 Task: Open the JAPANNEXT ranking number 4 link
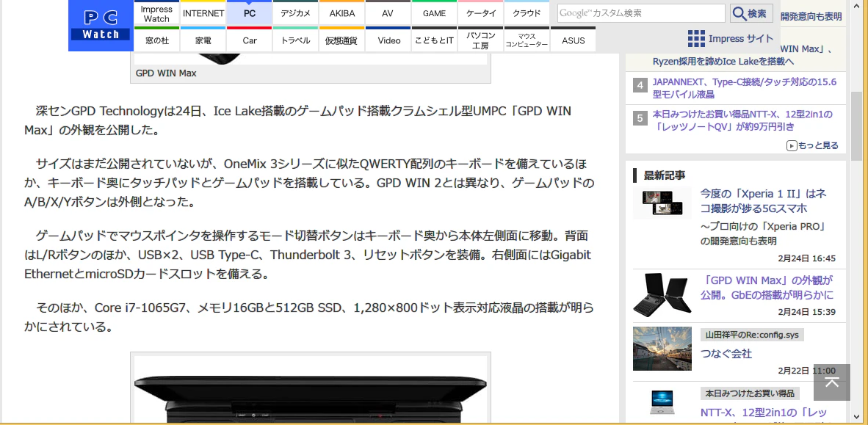pos(745,88)
